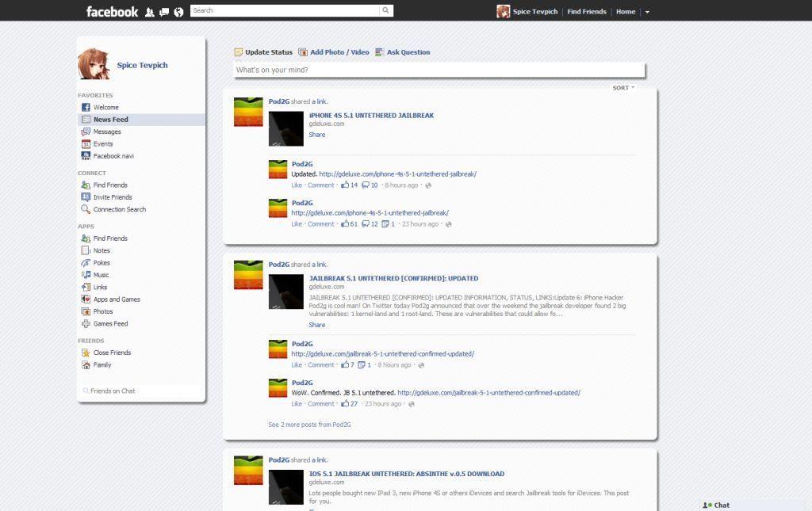This screenshot has width=812, height=511.
Task: Click the profile avatar in left sidebar
Action: (94, 63)
